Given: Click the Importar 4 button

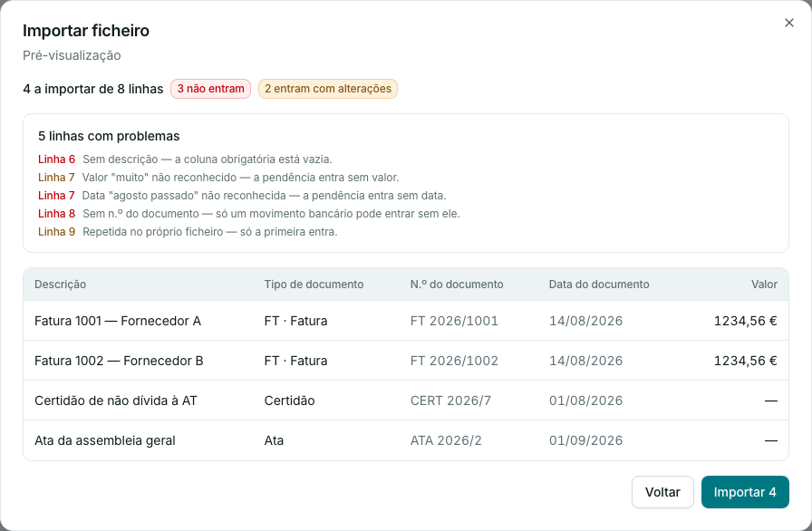Looking at the screenshot, I should tap(745, 492).
